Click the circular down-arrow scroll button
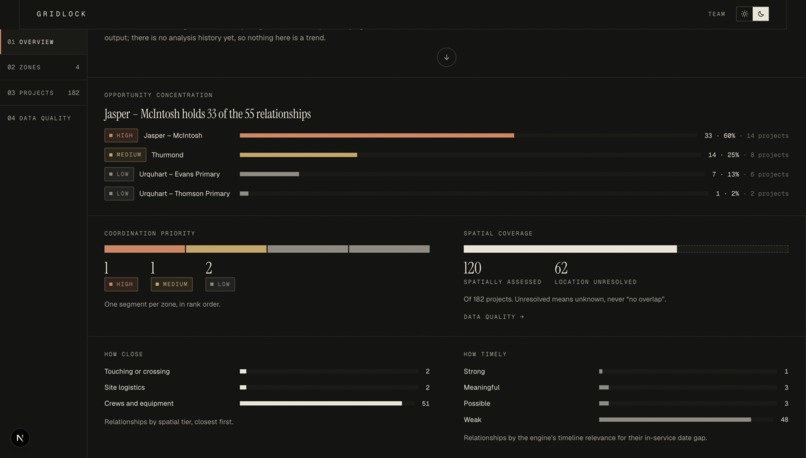The image size is (806, 458). click(x=446, y=57)
